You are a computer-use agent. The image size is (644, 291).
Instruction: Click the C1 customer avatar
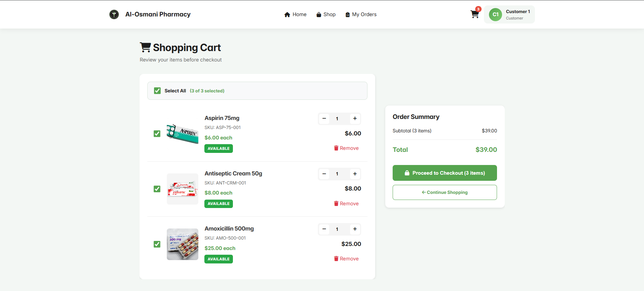pos(495,14)
